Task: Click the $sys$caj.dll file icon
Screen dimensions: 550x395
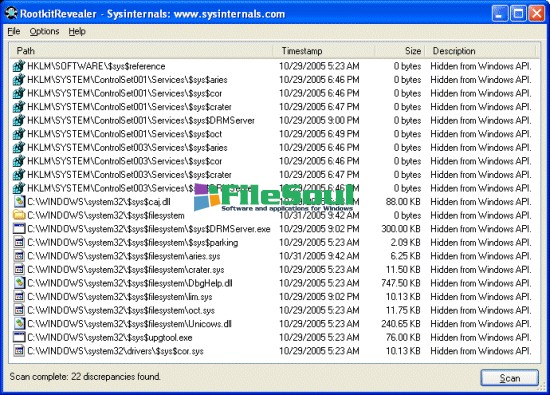Action: (x=19, y=202)
